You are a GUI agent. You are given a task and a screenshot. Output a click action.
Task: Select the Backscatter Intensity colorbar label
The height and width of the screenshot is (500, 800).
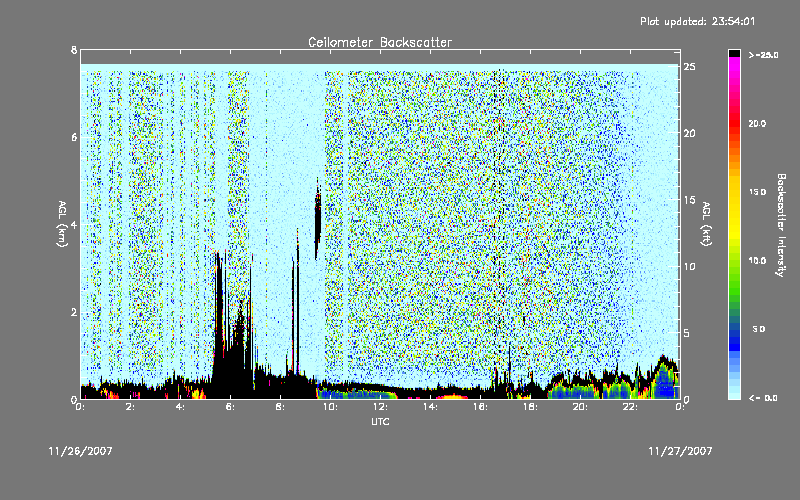[781, 225]
